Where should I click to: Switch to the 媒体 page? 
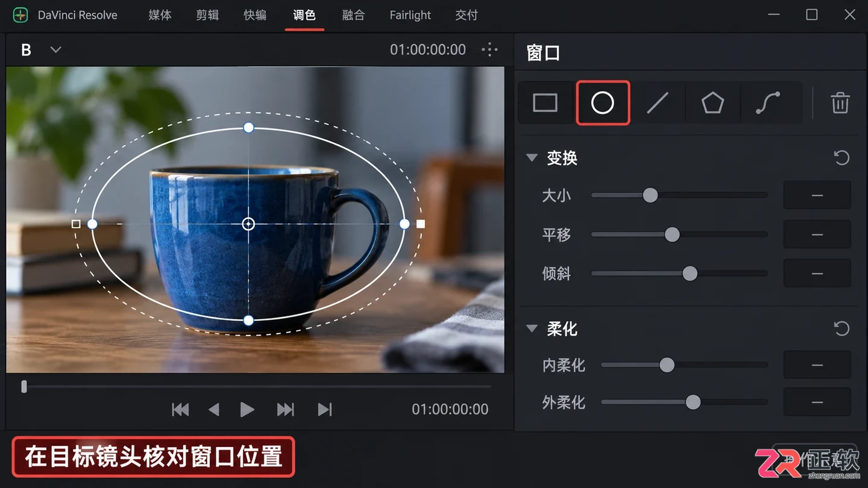point(160,15)
